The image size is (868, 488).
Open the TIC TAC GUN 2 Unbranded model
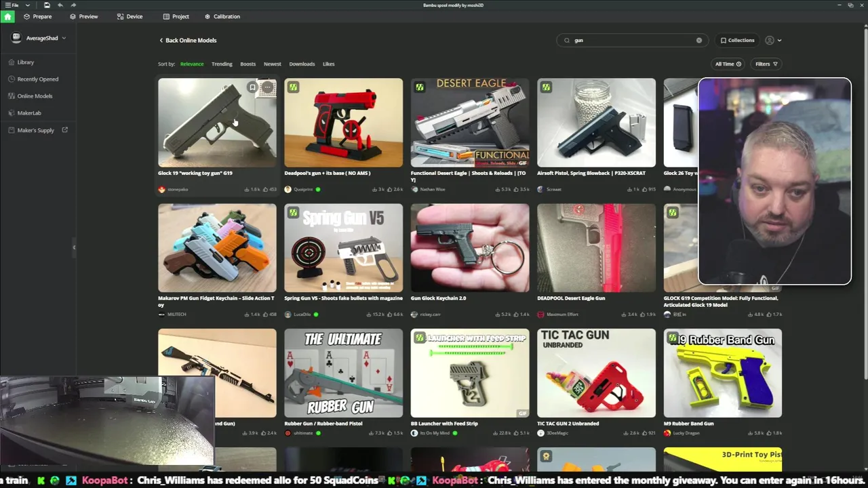[596, 373]
